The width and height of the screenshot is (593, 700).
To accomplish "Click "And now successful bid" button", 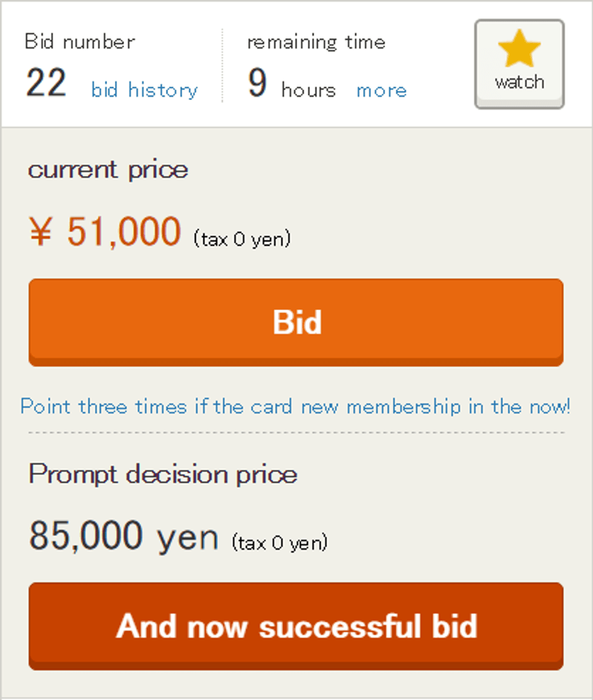I will pyautogui.click(x=296, y=626).
